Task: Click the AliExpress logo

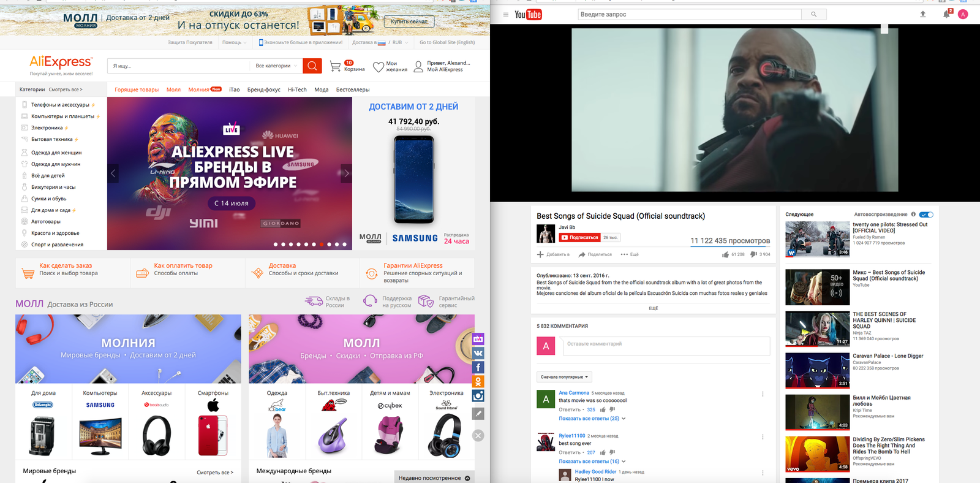Action: pyautogui.click(x=61, y=62)
